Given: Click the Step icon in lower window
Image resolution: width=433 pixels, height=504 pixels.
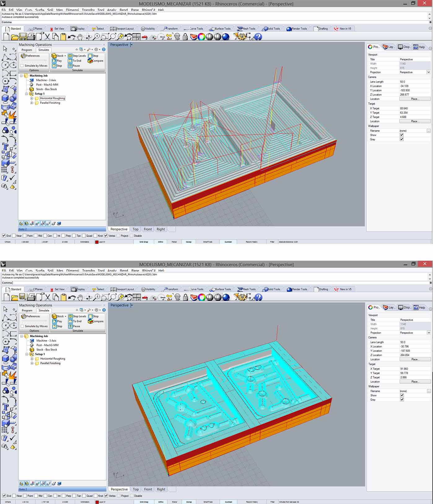Looking at the screenshot, I should click(55, 326).
